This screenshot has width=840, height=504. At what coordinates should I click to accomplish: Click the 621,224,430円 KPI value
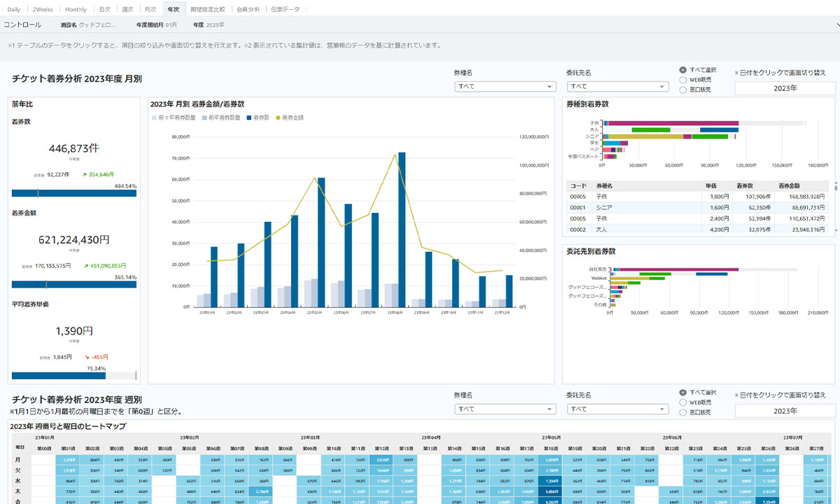73,239
